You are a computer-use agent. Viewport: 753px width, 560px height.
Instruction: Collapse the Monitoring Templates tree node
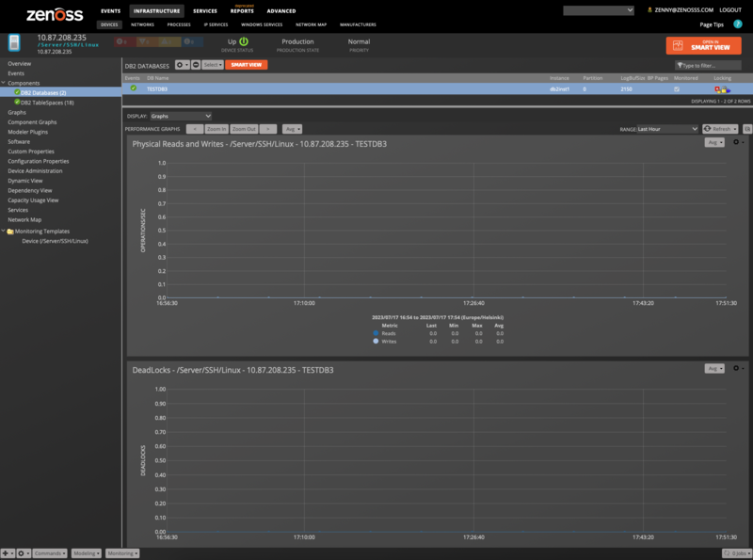coord(4,231)
